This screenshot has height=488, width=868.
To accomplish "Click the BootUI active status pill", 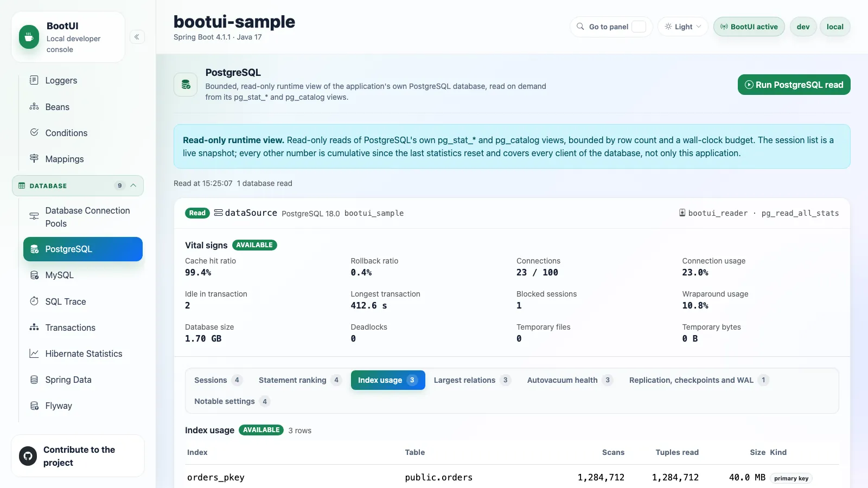I will coord(749,27).
